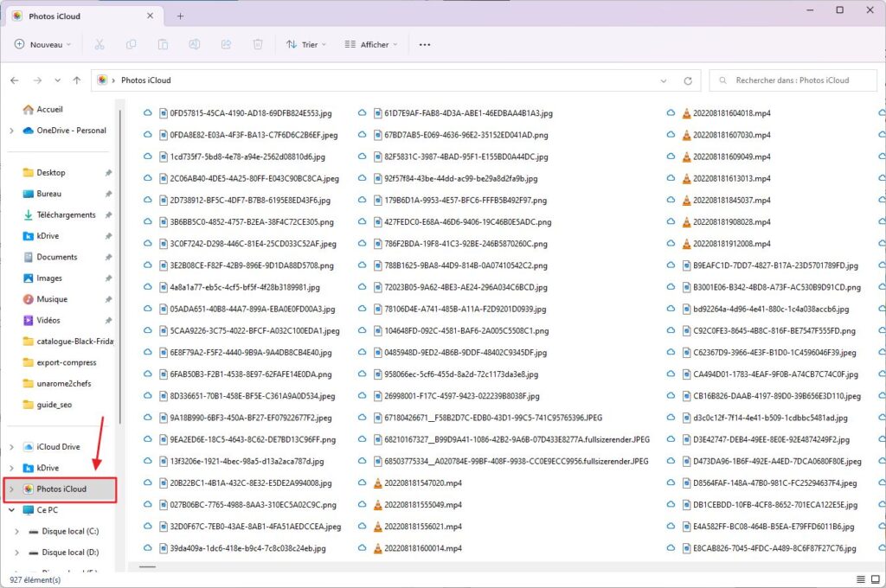Open the Trier (Sort) dropdown
The width and height of the screenshot is (886, 588).
tap(305, 43)
